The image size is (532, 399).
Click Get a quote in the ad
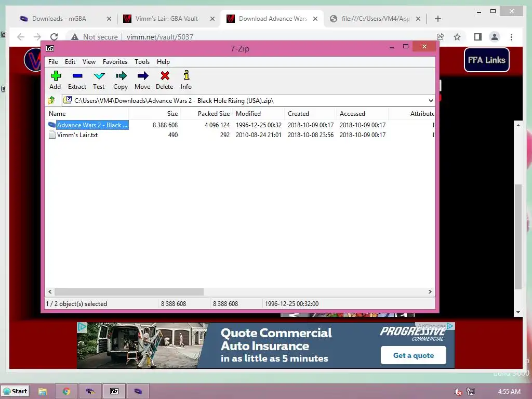click(413, 355)
